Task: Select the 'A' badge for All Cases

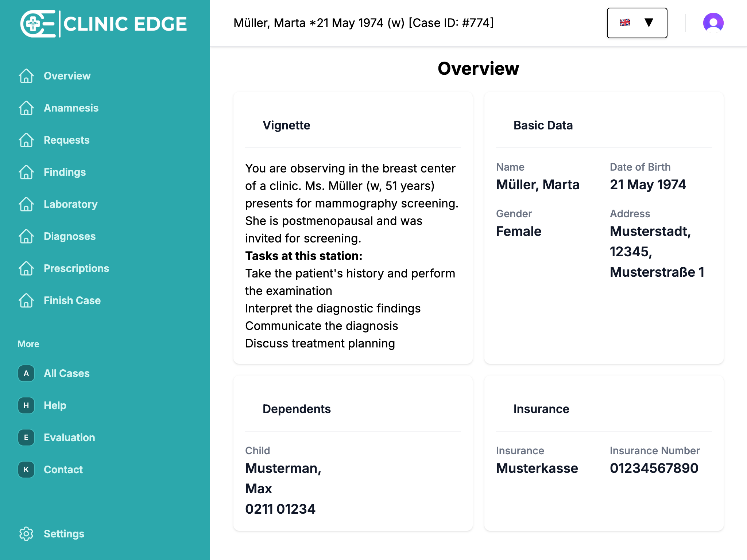Action: coord(26,373)
